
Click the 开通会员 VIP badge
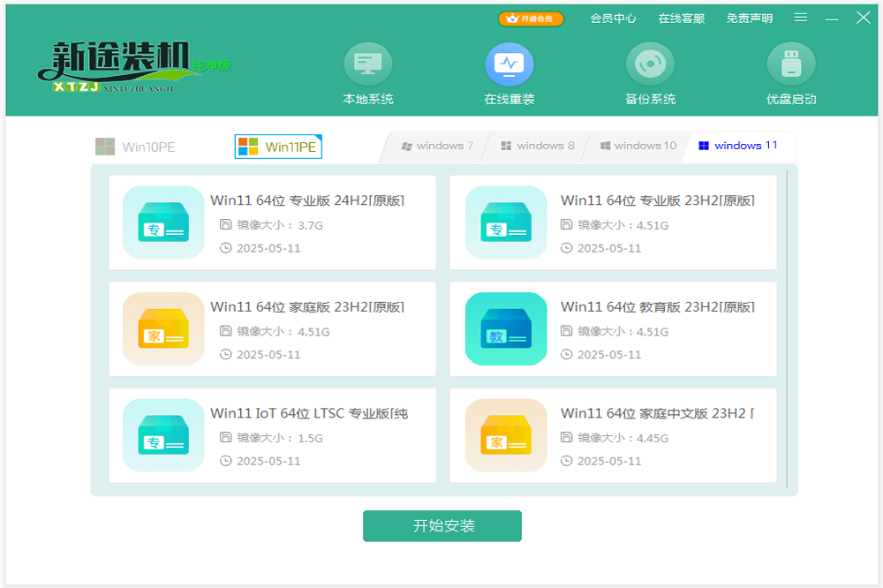[531, 19]
